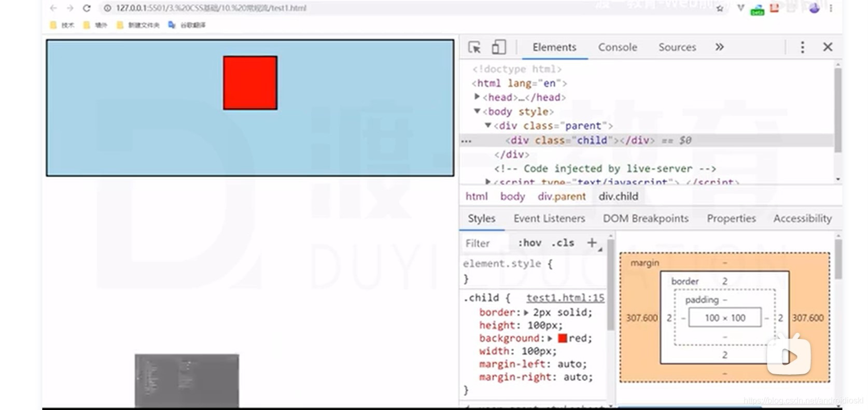This screenshot has width=868, height=410.
Task: Select html in the breadcrumb bar
Action: [x=477, y=196]
